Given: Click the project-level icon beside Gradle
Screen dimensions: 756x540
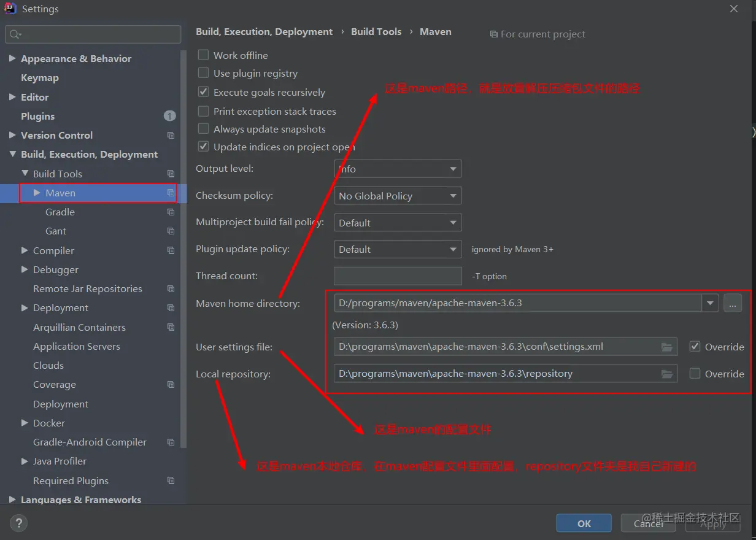Looking at the screenshot, I should point(171,212).
